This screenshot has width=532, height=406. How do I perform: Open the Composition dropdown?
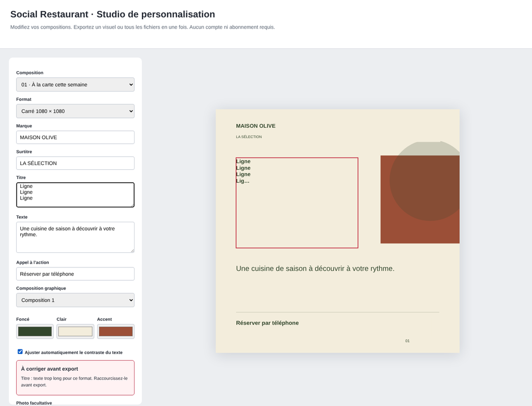point(75,85)
